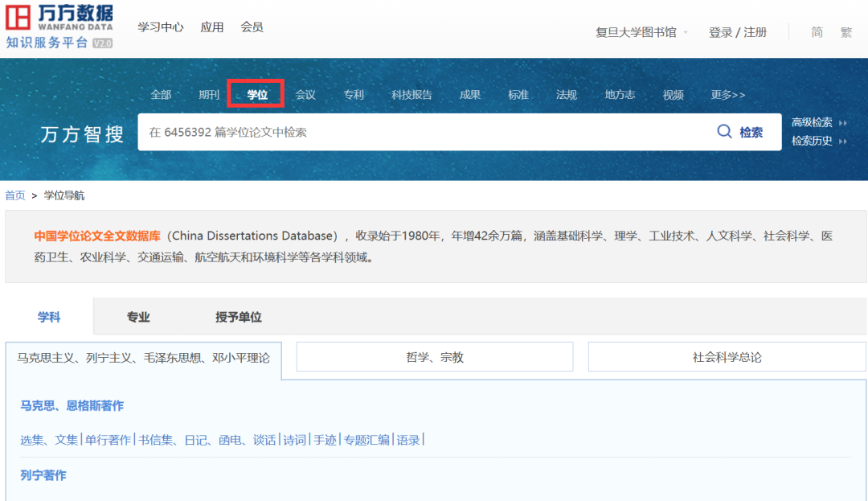868x501 pixels.
Task: Open 语录 subcategory
Action: point(408,440)
